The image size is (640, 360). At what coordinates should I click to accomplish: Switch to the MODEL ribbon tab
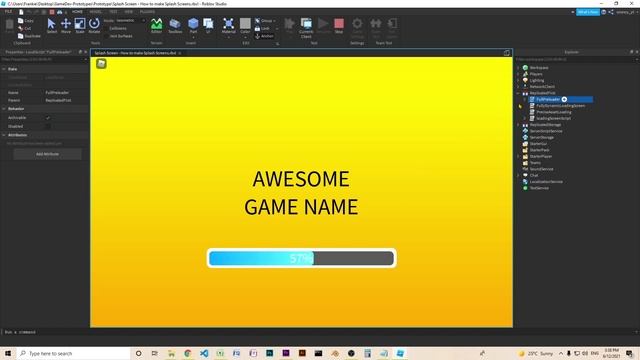95,12
